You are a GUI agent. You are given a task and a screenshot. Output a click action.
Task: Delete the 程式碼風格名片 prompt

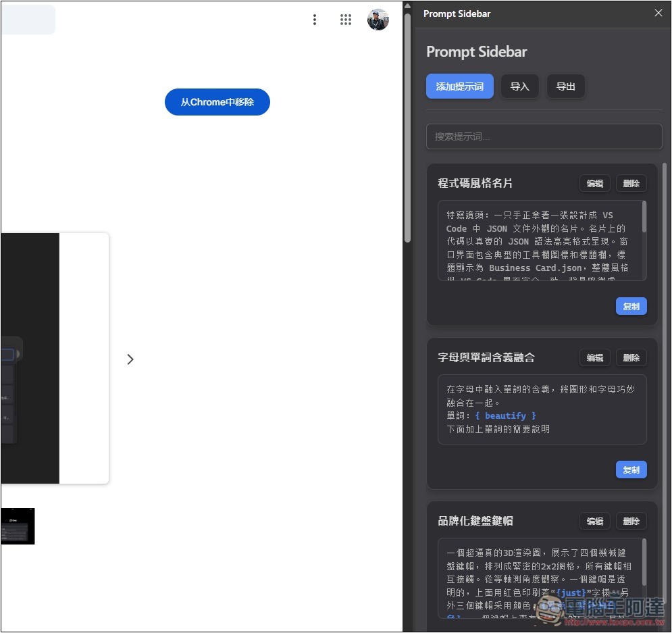[631, 184]
